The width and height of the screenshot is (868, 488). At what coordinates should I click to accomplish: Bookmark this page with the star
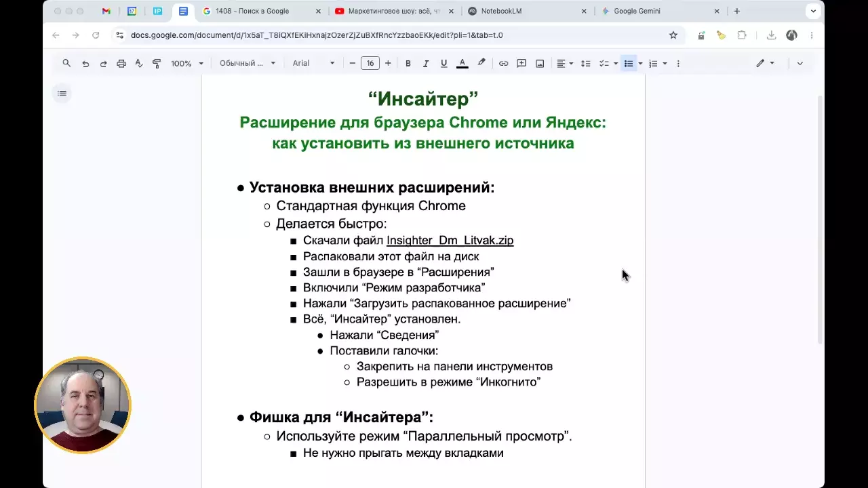pyautogui.click(x=673, y=35)
